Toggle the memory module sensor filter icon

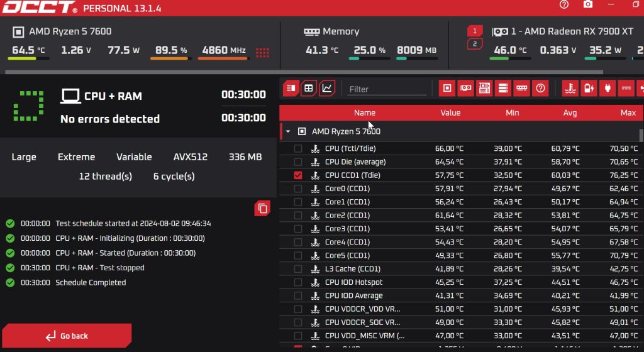pos(521,88)
